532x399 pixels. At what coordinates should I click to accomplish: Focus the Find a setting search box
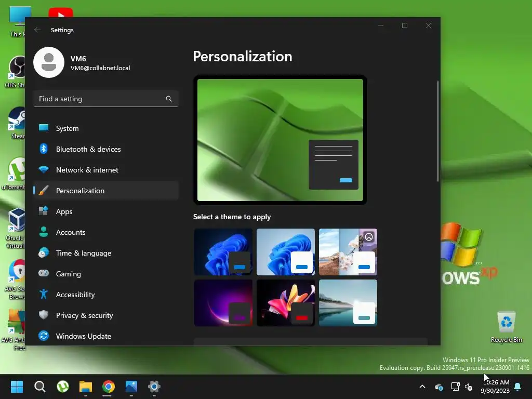pyautogui.click(x=106, y=99)
